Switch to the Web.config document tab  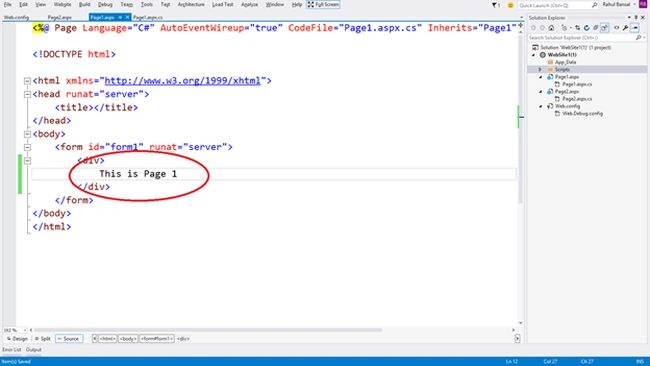pos(17,17)
